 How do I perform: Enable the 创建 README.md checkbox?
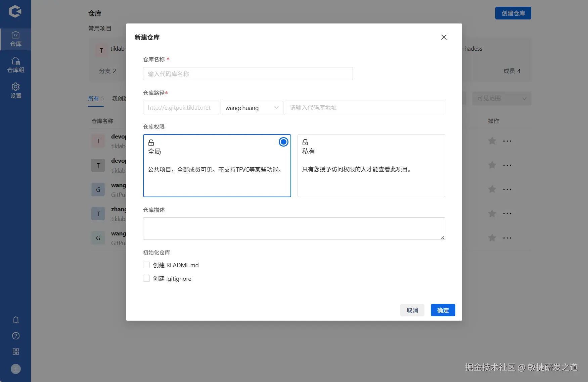pyautogui.click(x=146, y=265)
